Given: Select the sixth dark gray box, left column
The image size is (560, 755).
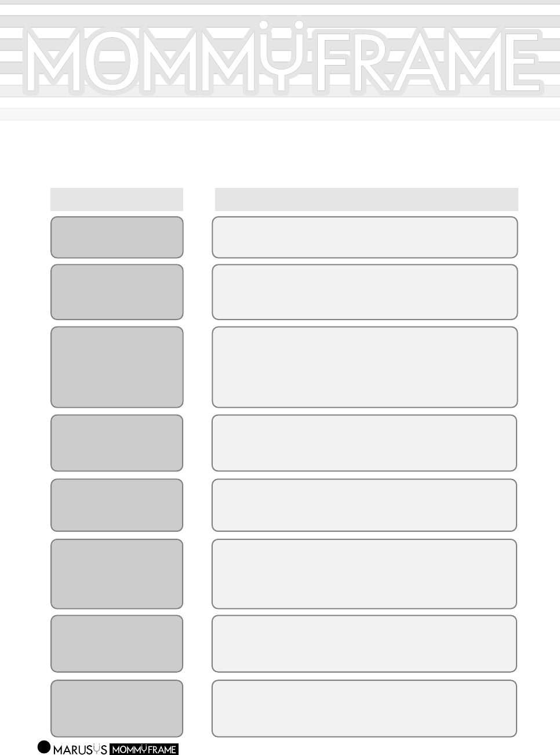Looking at the screenshot, I should (117, 573).
